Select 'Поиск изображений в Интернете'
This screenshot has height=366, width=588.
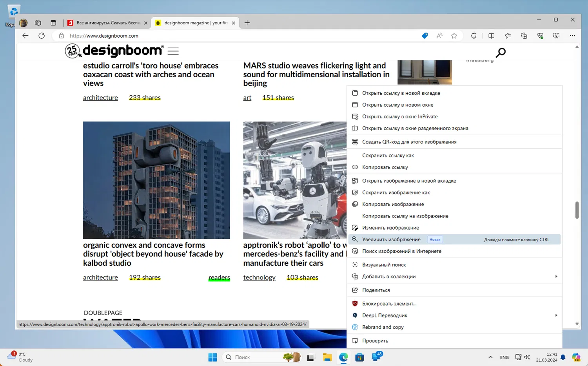point(455,251)
